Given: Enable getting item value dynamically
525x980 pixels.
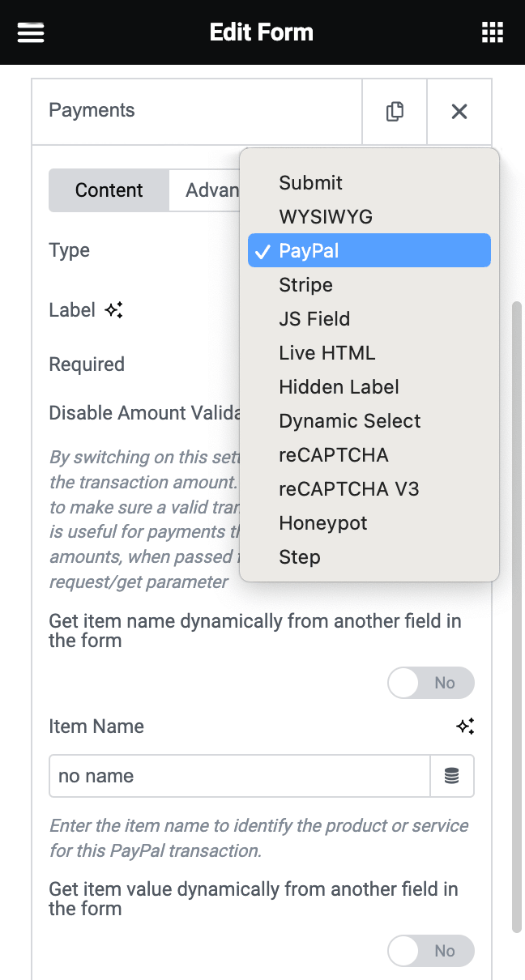Looking at the screenshot, I should click(431, 951).
